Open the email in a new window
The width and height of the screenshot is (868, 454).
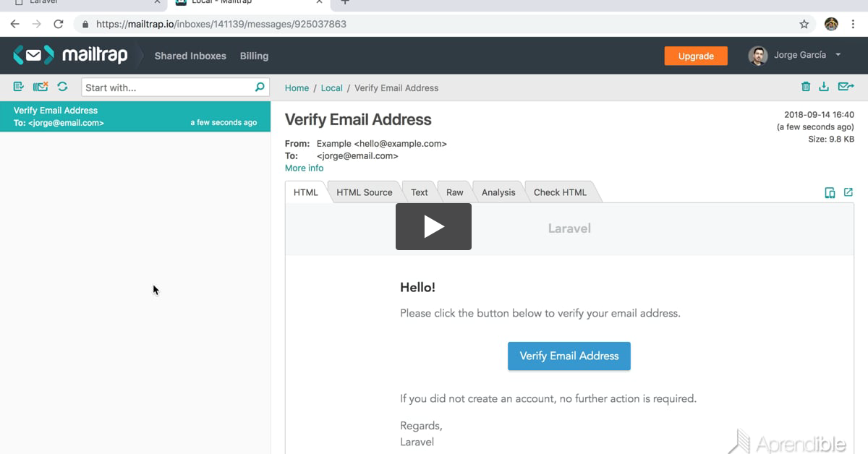[848, 192]
